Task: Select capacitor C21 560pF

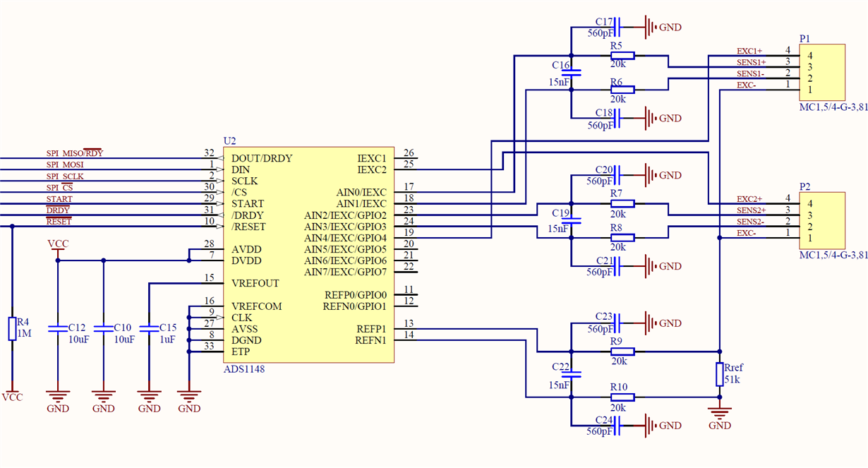Action: [617, 266]
